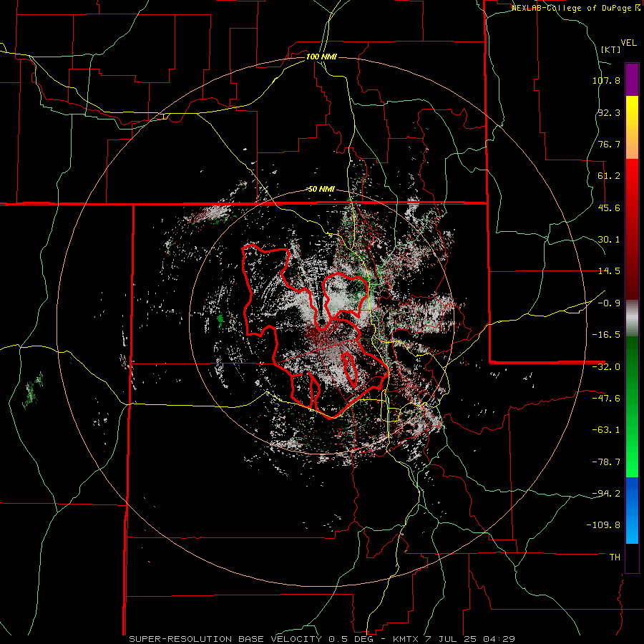Select the 107.8 velocity scale value
The image size is (644, 644).
pos(606,80)
